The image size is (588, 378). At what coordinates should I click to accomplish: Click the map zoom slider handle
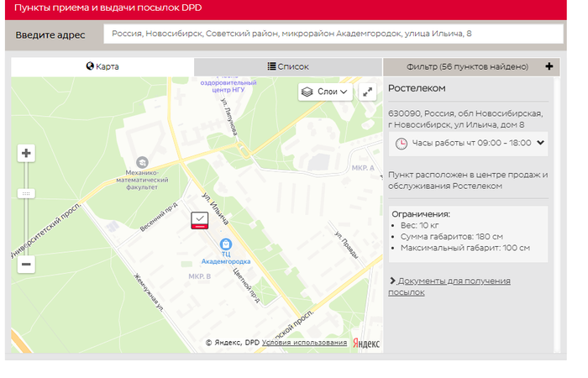click(x=26, y=193)
